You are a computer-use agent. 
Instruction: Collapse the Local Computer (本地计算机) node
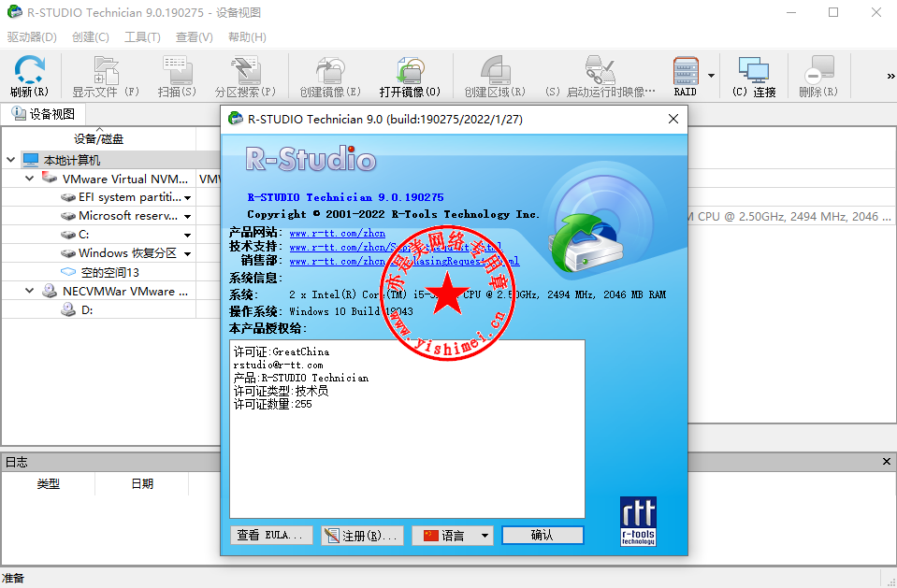click(11, 160)
